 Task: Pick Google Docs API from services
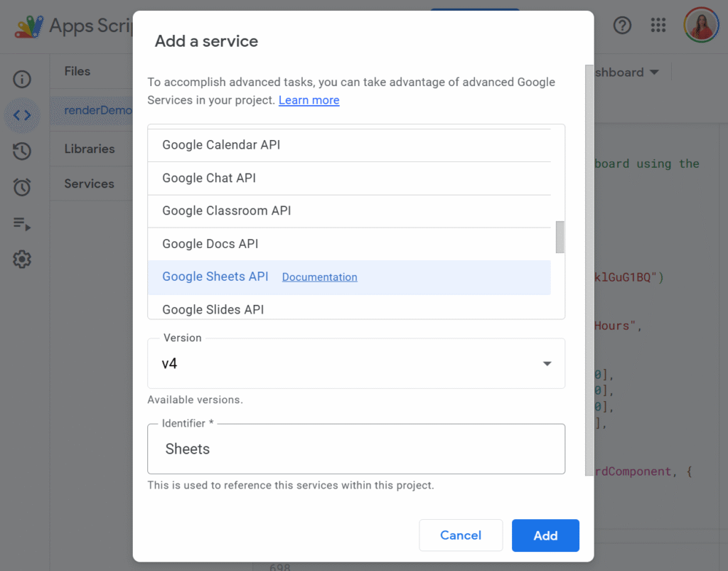click(210, 244)
